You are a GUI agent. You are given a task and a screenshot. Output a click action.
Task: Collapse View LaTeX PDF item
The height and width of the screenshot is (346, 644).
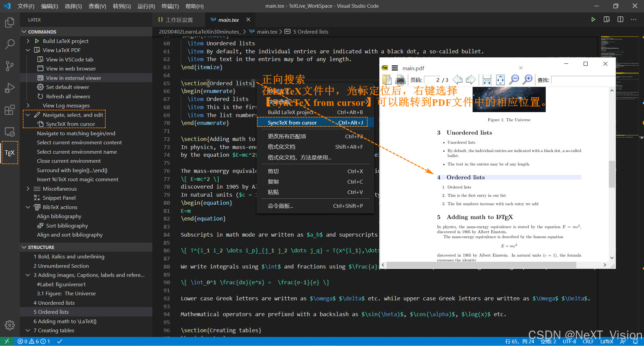(x=28, y=50)
